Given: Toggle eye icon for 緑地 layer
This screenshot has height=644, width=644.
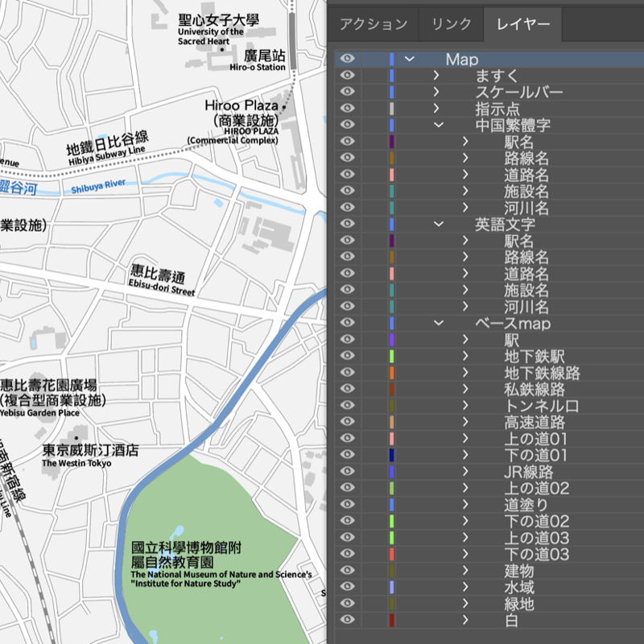Looking at the screenshot, I should click(x=348, y=603).
